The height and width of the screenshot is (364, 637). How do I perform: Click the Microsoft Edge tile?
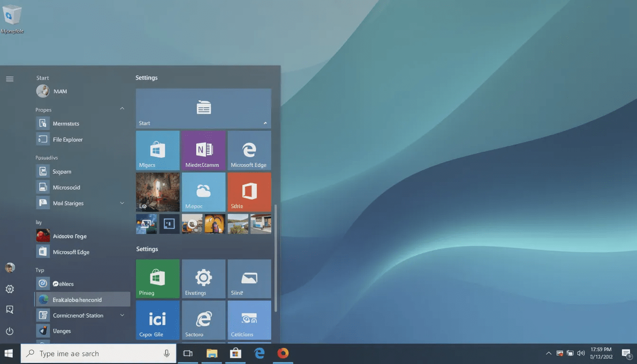pos(249,151)
